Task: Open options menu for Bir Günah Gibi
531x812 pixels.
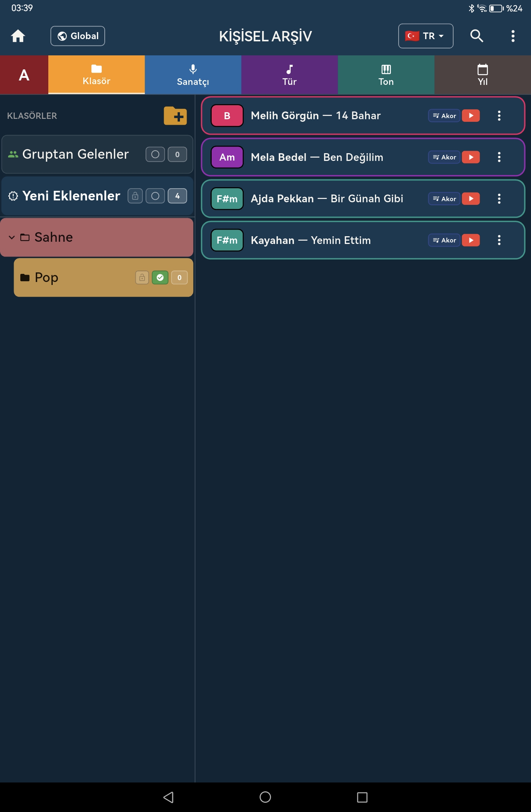Action: pos(499,199)
